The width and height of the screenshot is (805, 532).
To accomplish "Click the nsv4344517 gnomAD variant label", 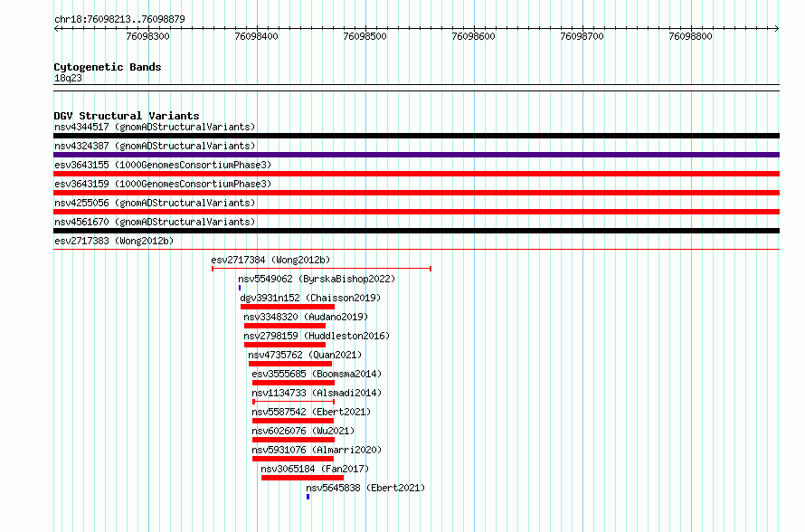I will point(155,127).
